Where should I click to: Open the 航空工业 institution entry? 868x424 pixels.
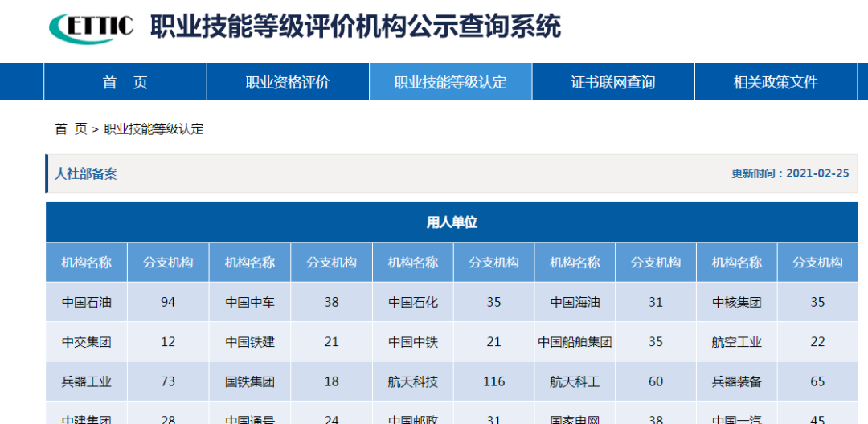click(737, 342)
